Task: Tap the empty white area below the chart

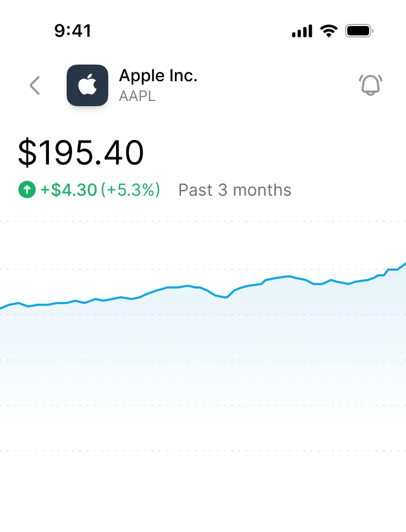Action: (x=203, y=495)
